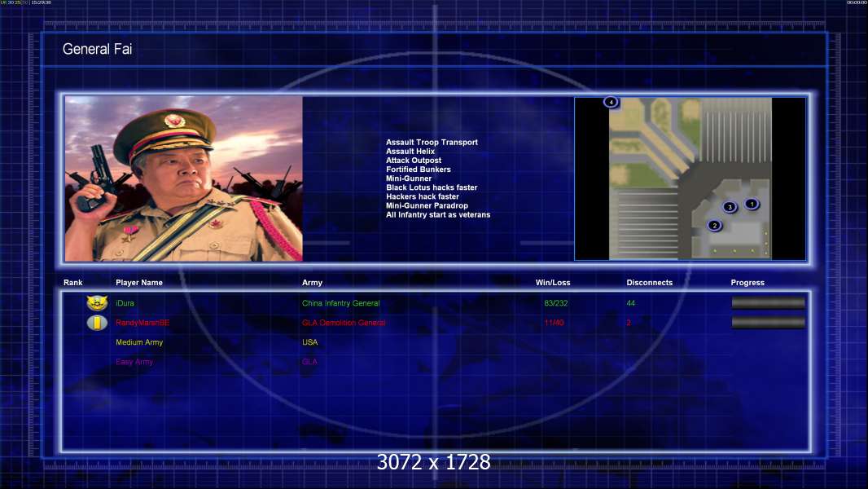Click Black Lotus hacks faster text

tap(432, 187)
